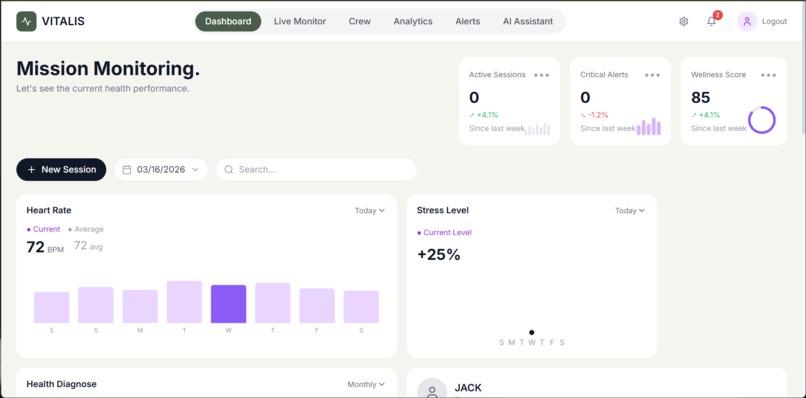Click the +4.1% change in Active Sessions
This screenshot has height=398, width=806.
click(x=483, y=115)
